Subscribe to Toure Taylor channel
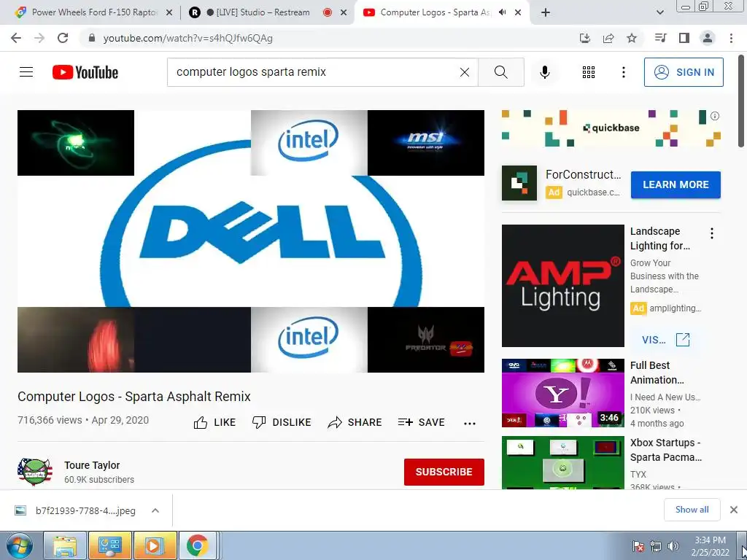Screen dimensions: 747x560 (x=444, y=472)
